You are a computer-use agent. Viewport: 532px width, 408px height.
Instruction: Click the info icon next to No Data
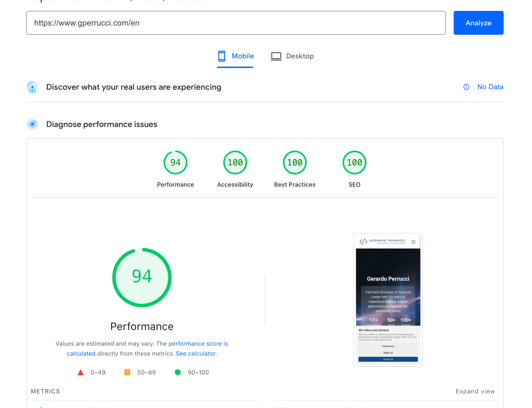point(466,87)
